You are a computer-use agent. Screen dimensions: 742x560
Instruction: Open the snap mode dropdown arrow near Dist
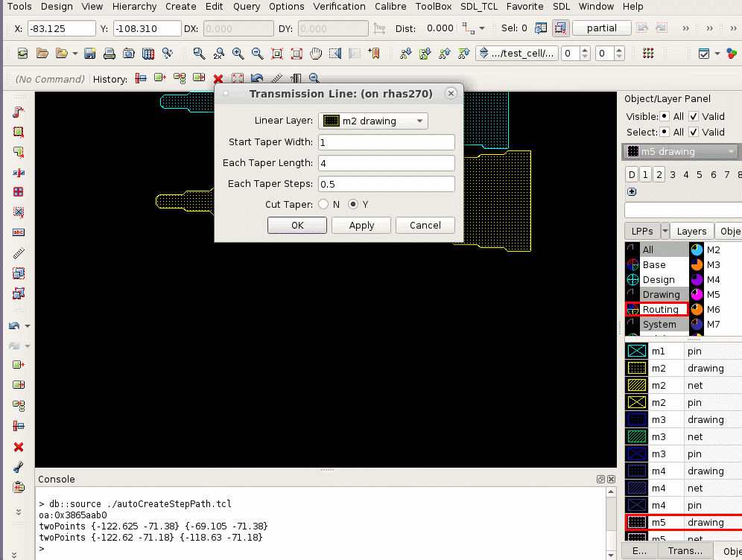(x=482, y=28)
